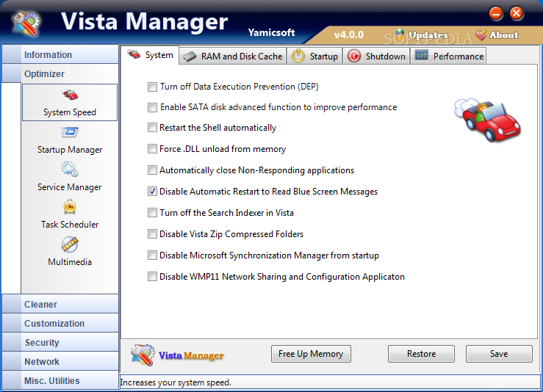Switch to the System tab
Image resolution: width=543 pixels, height=392 pixels.
click(x=150, y=55)
